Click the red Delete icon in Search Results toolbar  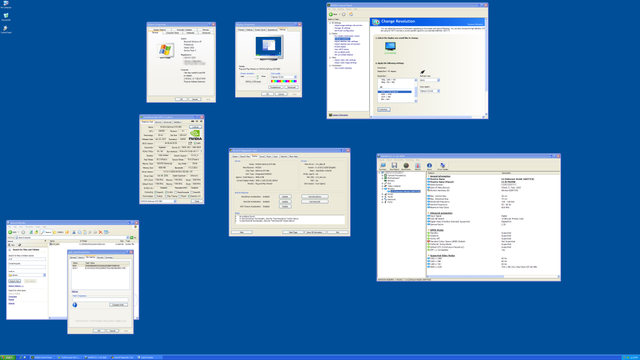coord(100,232)
